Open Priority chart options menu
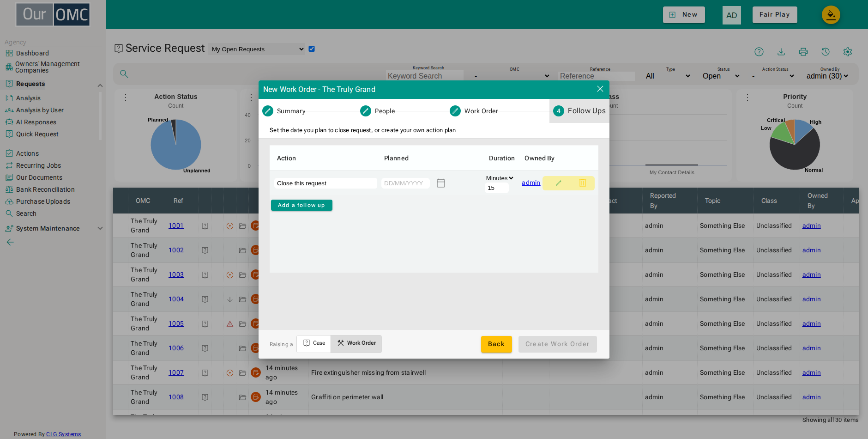Image resolution: width=868 pixels, height=439 pixels. pos(747,98)
